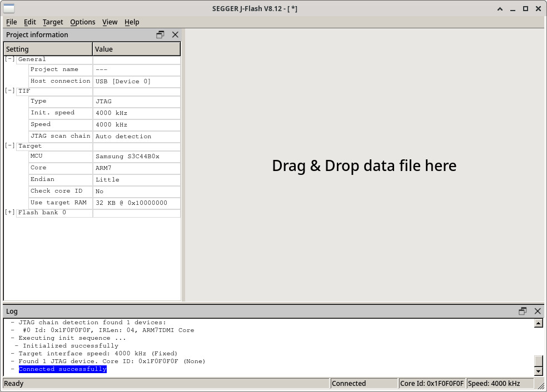Click the Samsung S3C44B0x value
The width and height of the screenshot is (547, 392).
pyautogui.click(x=137, y=157)
